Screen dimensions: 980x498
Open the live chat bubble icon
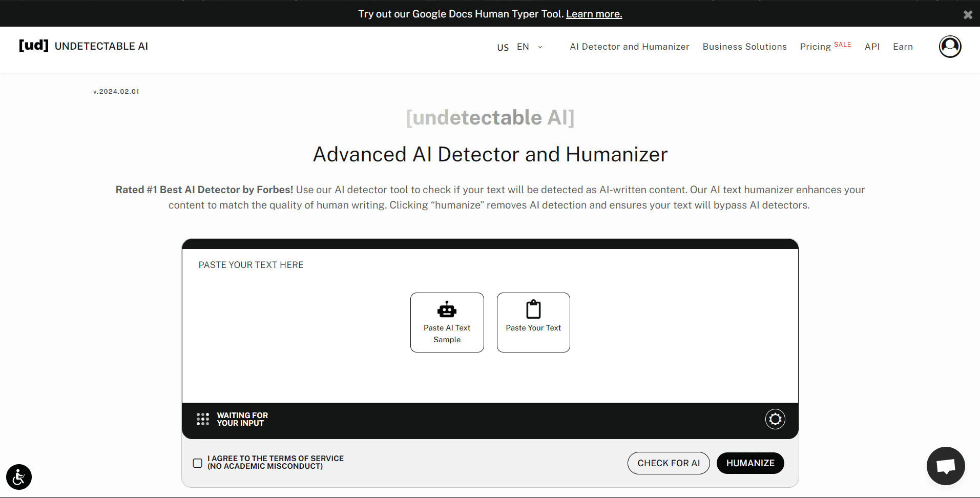click(945, 466)
